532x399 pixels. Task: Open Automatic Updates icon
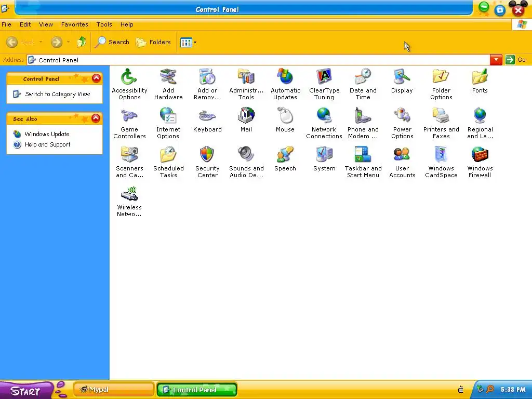tap(285, 84)
